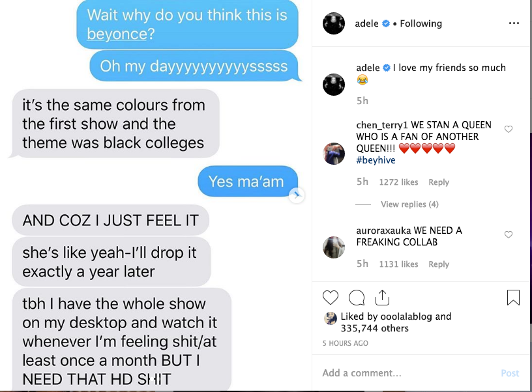Open the three-dot more options menu
Screen dimensions: 532x392
click(514, 23)
